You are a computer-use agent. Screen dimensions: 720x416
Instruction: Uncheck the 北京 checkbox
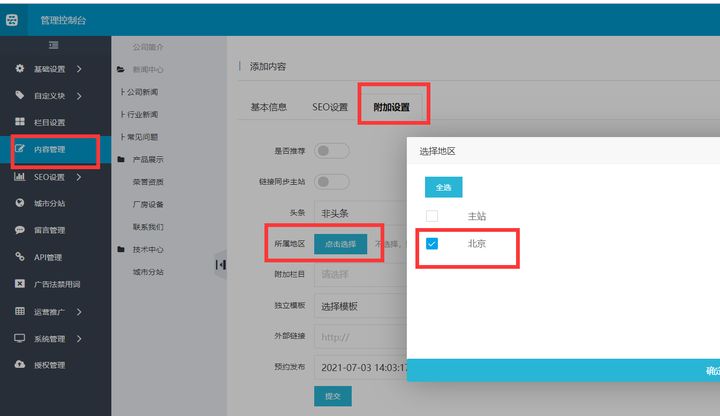(x=432, y=243)
